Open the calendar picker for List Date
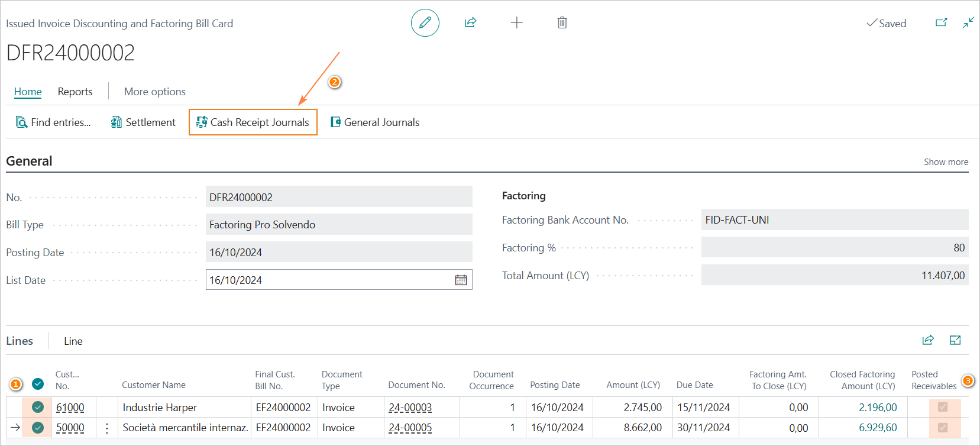980x446 pixels. [x=461, y=280]
